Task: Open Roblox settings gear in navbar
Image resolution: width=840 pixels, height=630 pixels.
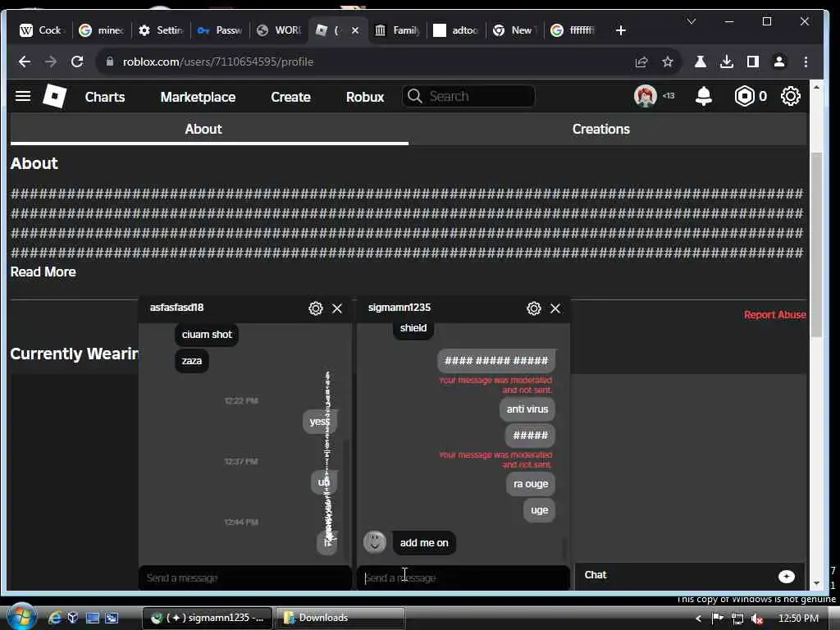Action: [790, 97]
